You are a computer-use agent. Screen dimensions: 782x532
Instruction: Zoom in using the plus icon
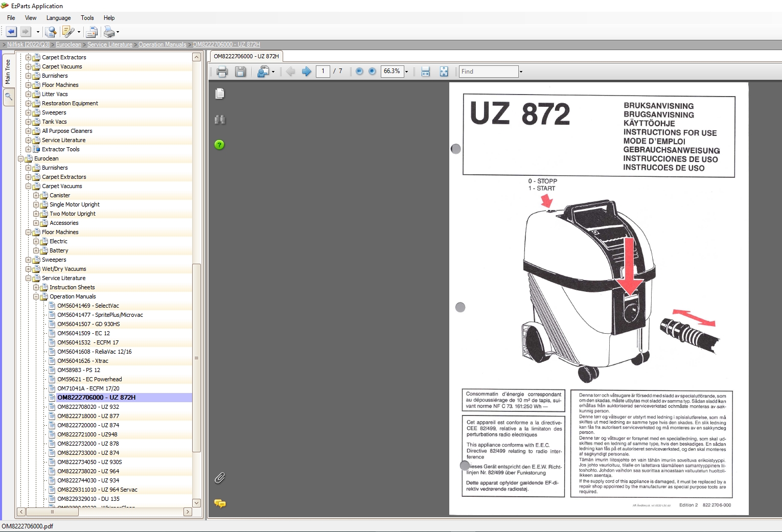pyautogui.click(x=372, y=72)
